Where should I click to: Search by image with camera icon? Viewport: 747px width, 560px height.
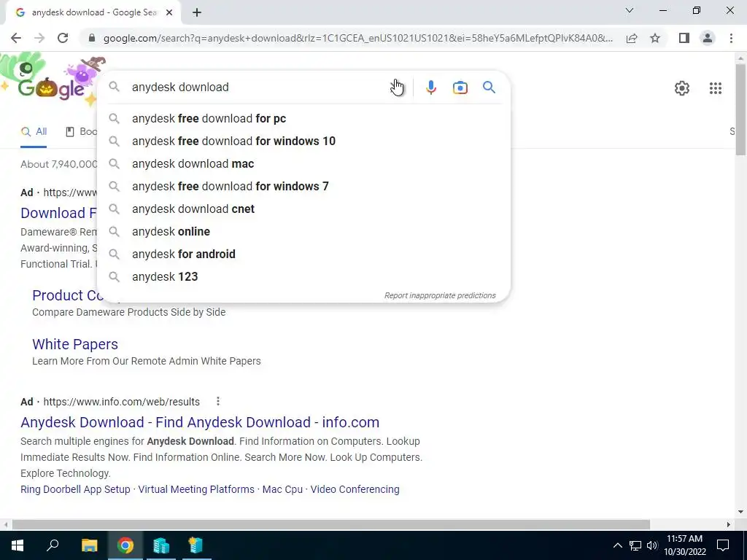click(x=460, y=87)
